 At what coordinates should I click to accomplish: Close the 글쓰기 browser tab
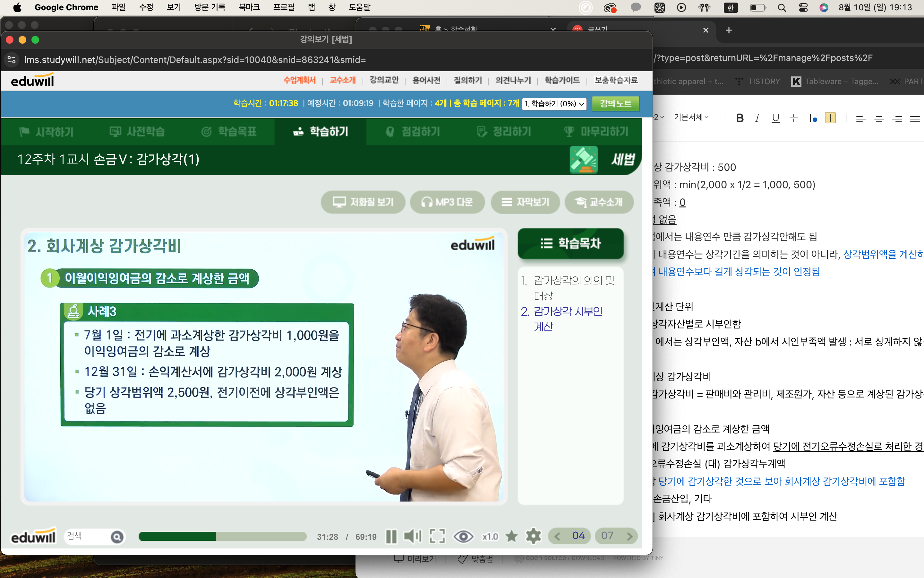click(706, 30)
